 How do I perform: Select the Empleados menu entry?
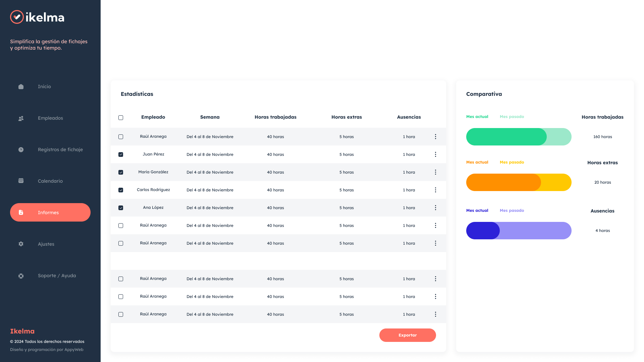(50, 118)
